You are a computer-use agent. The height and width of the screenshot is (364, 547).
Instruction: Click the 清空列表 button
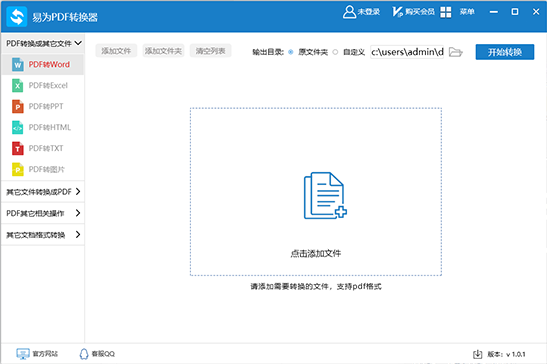[210, 51]
